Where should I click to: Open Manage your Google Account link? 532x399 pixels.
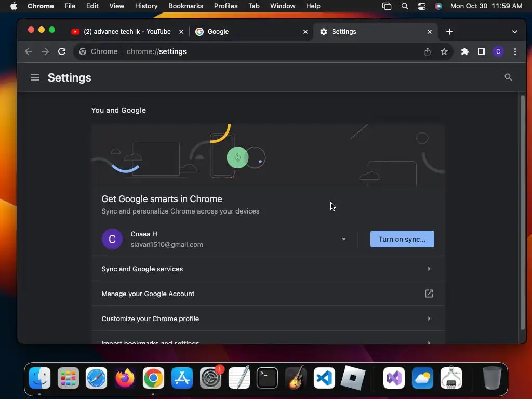pyautogui.click(x=268, y=294)
